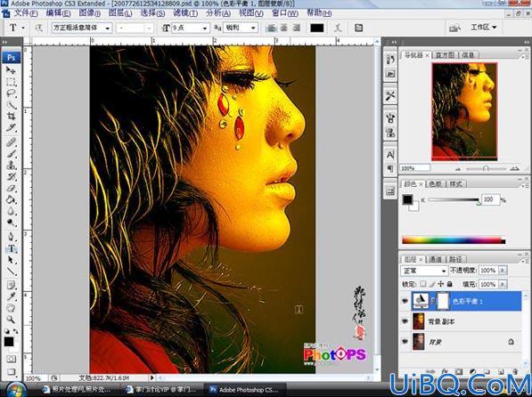The height and width of the screenshot is (397, 532).
Task: Select the Move tool
Action: point(12,70)
